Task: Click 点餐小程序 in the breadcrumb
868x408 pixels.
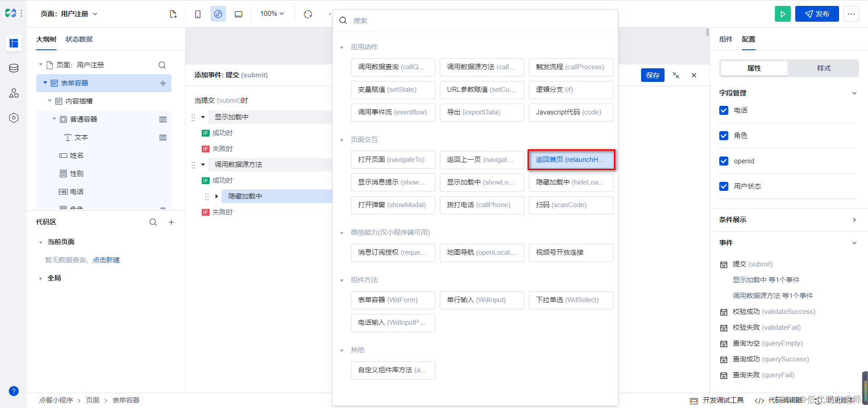Action: 56,400
